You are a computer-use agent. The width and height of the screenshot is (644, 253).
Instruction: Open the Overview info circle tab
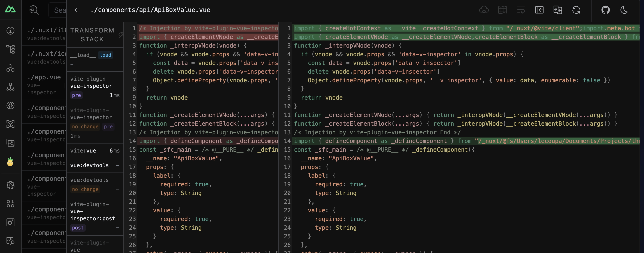click(x=10, y=31)
